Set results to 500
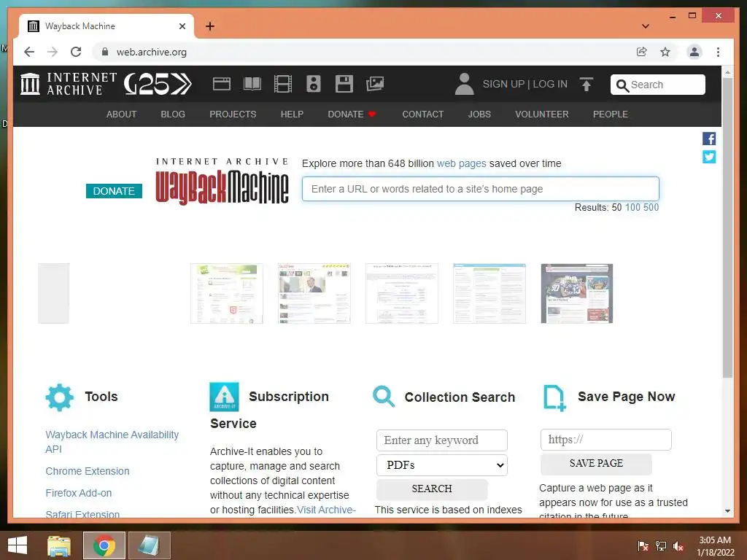747x560 pixels. click(651, 207)
